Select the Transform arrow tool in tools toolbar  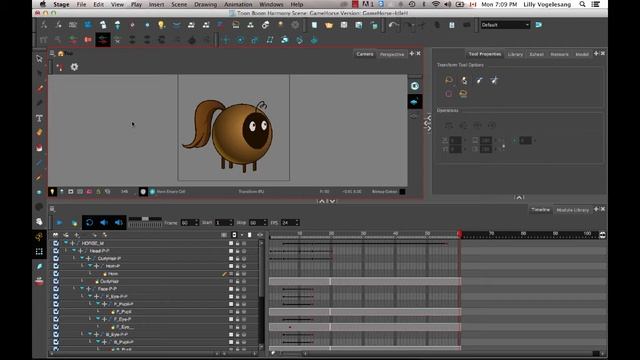[39, 58]
